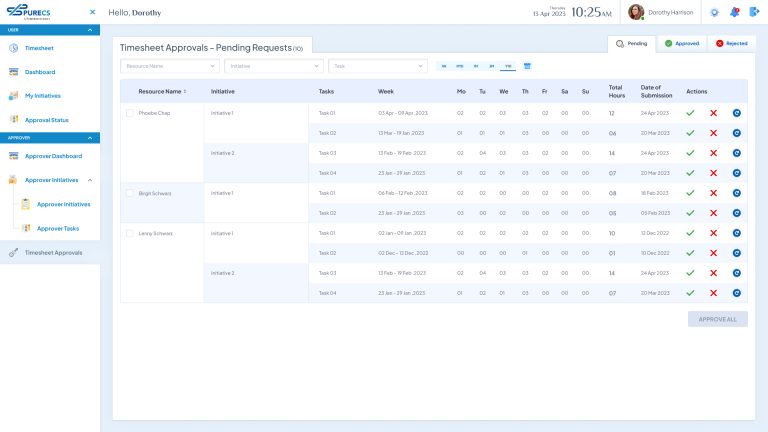This screenshot has width=768, height=432.
Task: Switch to the Approved tab
Action: (681, 44)
